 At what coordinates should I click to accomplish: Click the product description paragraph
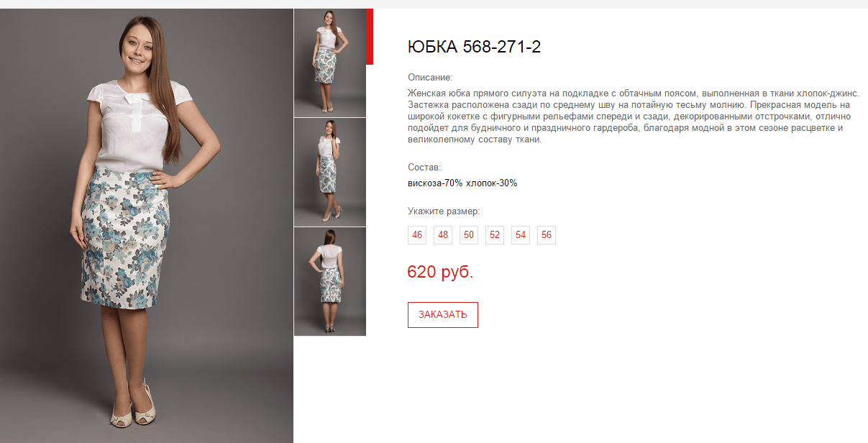tap(634, 117)
